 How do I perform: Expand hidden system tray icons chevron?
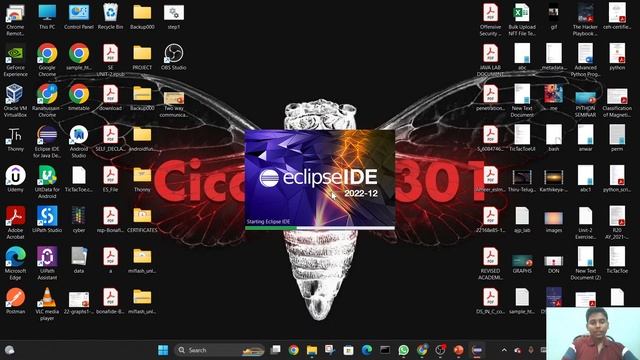point(504,350)
